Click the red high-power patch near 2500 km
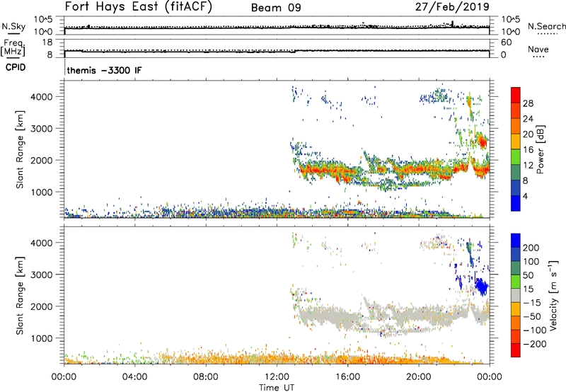566x392 pixels. (x=482, y=141)
